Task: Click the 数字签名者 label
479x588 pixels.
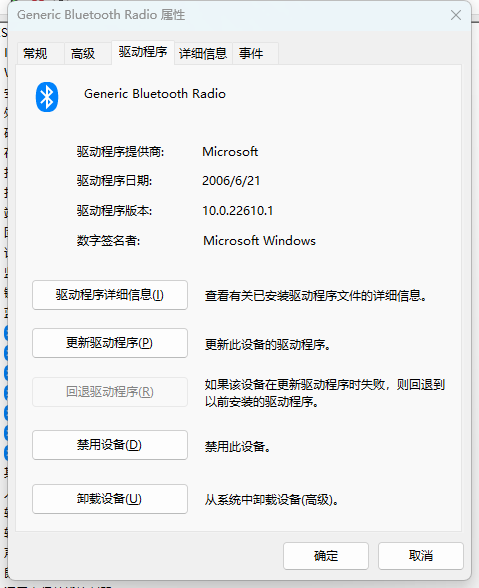Action: [108, 240]
